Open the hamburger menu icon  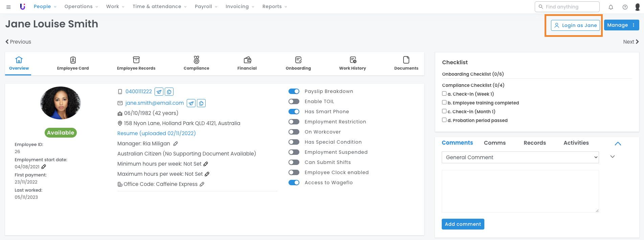pos(8,7)
